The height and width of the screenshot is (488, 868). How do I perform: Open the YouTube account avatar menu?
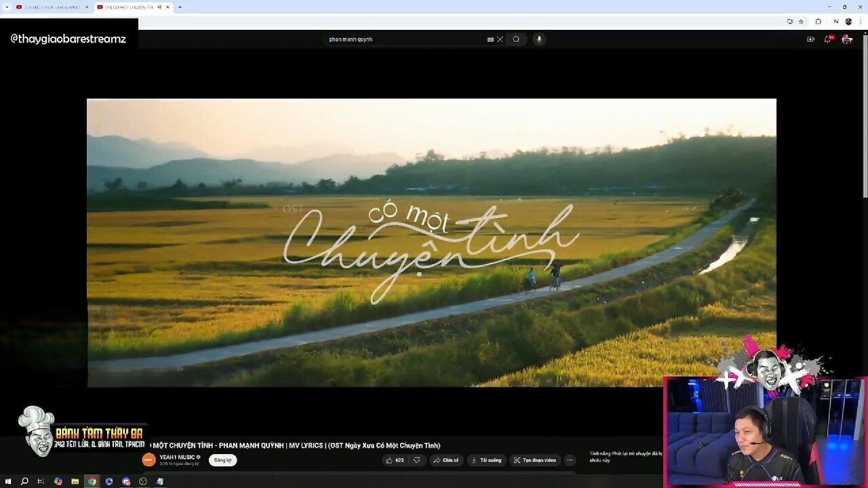coord(847,39)
